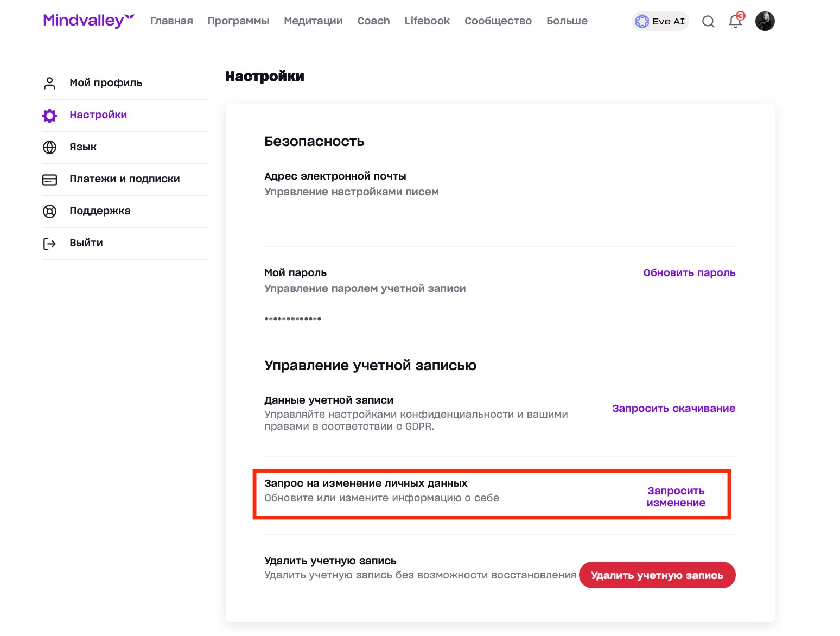Open Программы in top navigation

(x=238, y=21)
